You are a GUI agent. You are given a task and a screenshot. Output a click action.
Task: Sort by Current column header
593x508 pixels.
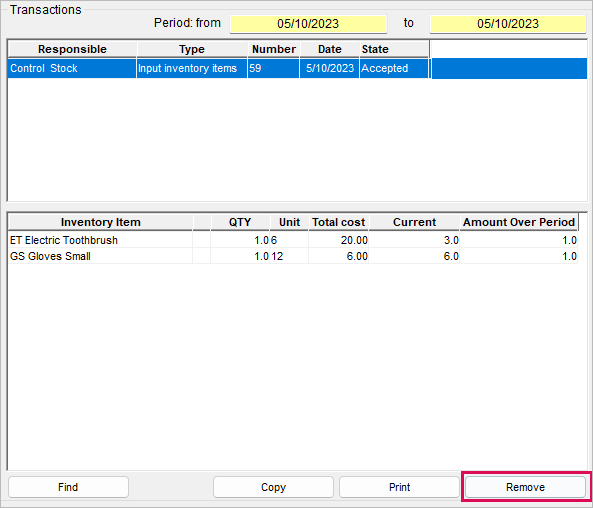(x=414, y=222)
